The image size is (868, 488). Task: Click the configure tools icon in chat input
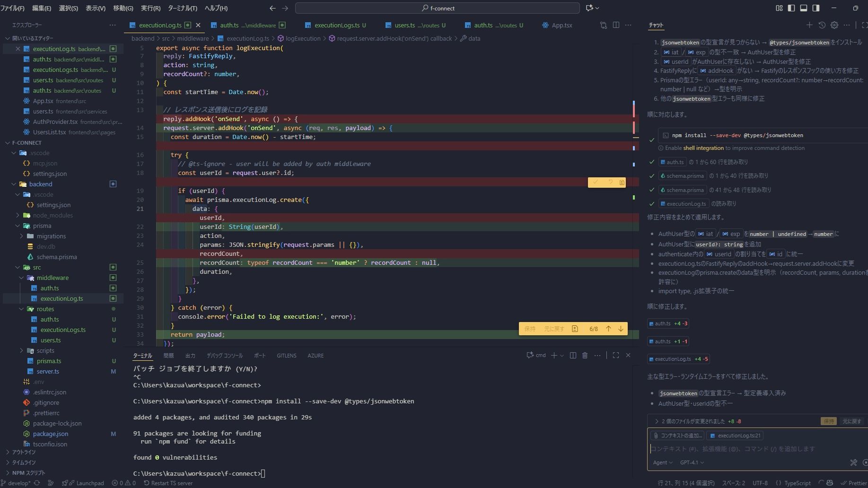point(853,462)
